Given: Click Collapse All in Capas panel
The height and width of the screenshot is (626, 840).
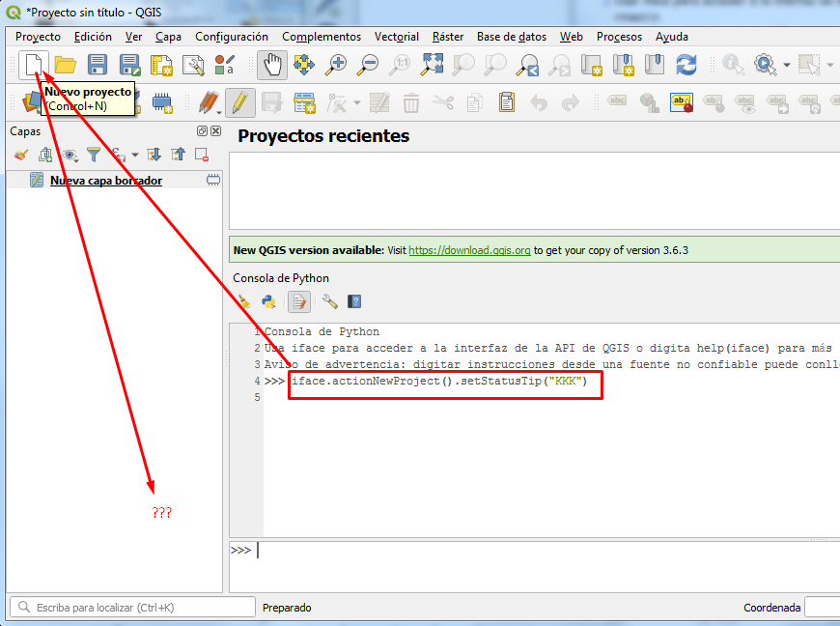Looking at the screenshot, I should tap(178, 155).
